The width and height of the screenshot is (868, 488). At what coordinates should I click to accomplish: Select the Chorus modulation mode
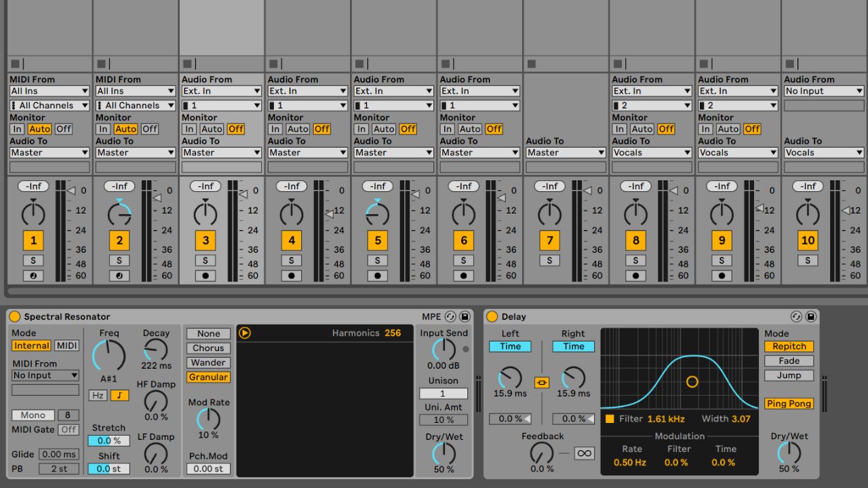click(208, 348)
